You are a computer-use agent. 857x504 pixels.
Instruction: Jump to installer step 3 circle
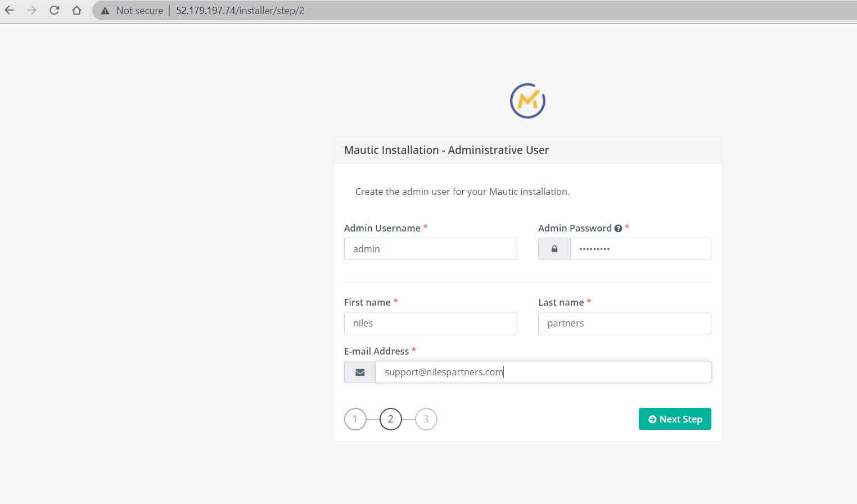pos(426,419)
